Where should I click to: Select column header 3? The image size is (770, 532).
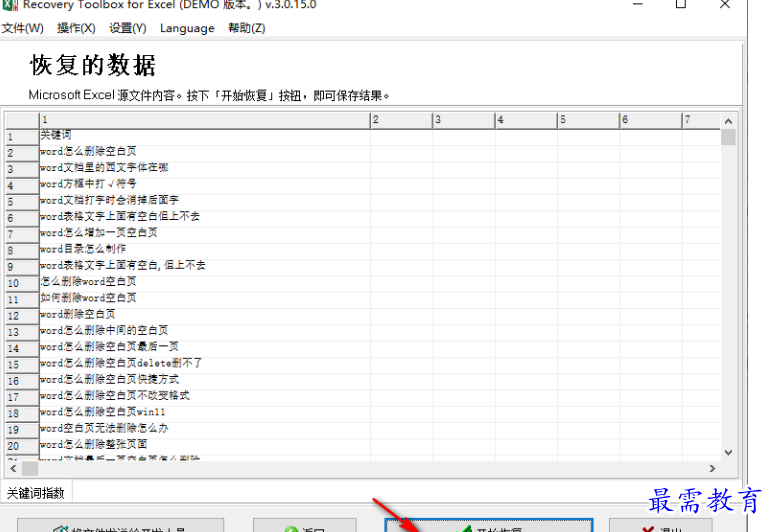pos(464,120)
